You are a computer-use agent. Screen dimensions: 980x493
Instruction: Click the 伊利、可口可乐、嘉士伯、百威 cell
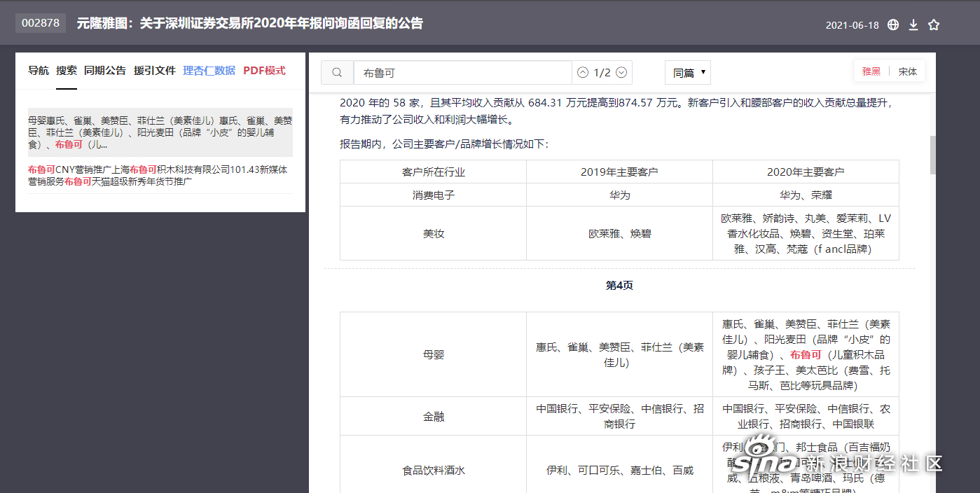[x=619, y=471]
